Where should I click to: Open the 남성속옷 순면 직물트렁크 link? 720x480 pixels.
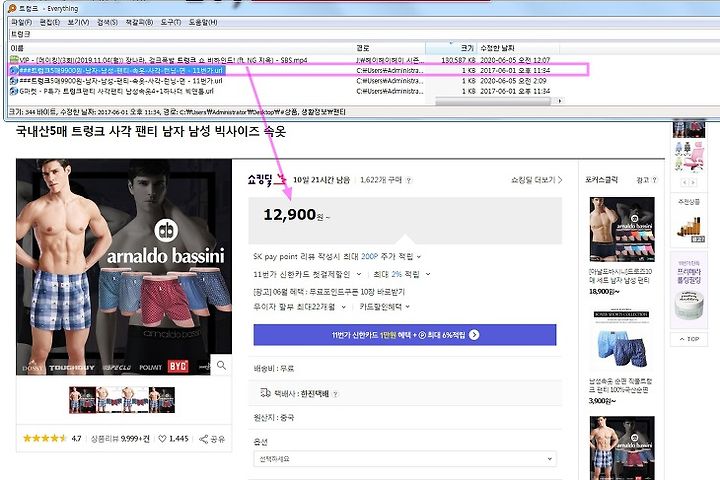click(620, 385)
